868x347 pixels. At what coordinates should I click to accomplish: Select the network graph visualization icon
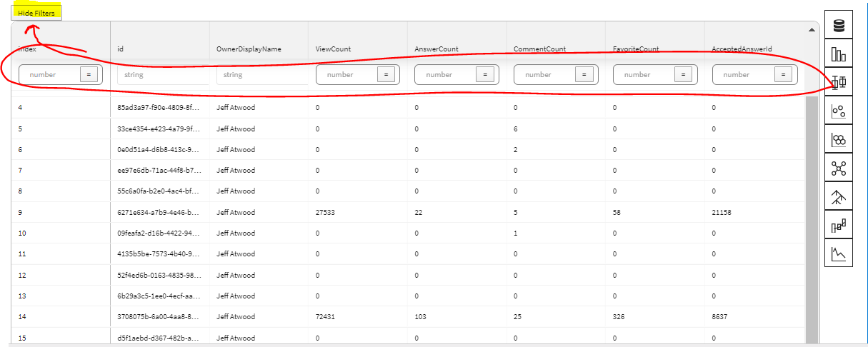pyautogui.click(x=839, y=168)
